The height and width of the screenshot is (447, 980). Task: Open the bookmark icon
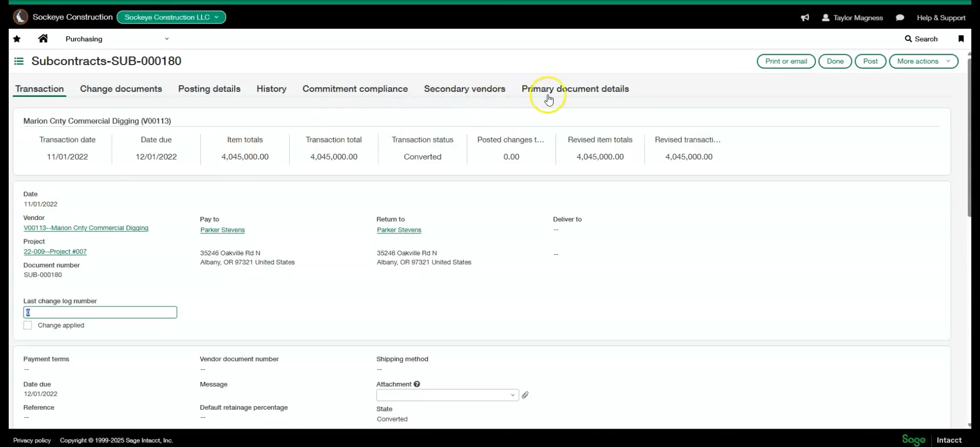click(x=961, y=39)
